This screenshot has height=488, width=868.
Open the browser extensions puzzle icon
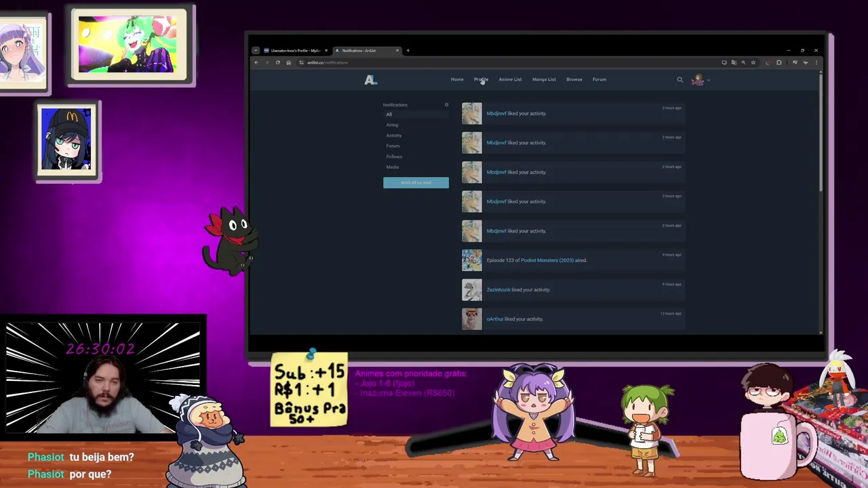click(779, 62)
